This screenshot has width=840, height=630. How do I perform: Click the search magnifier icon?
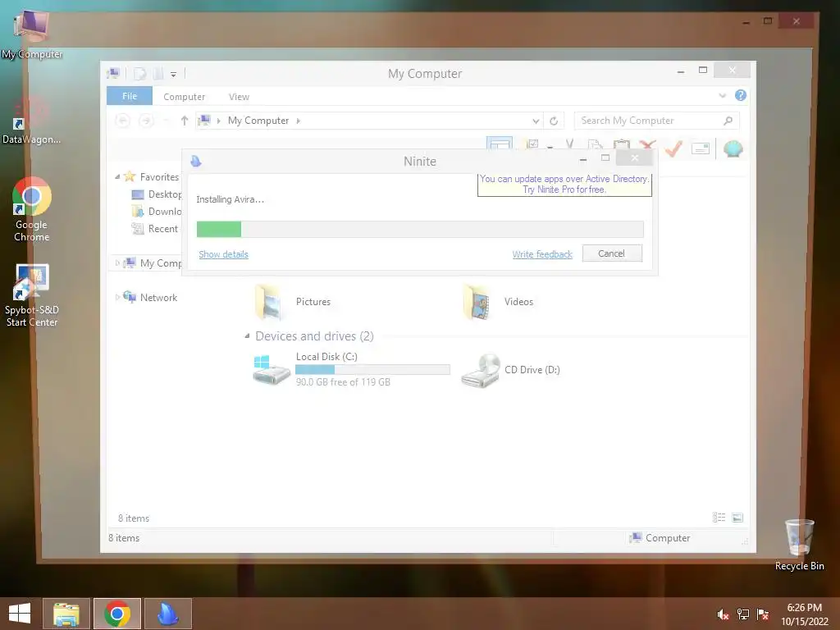[728, 121]
